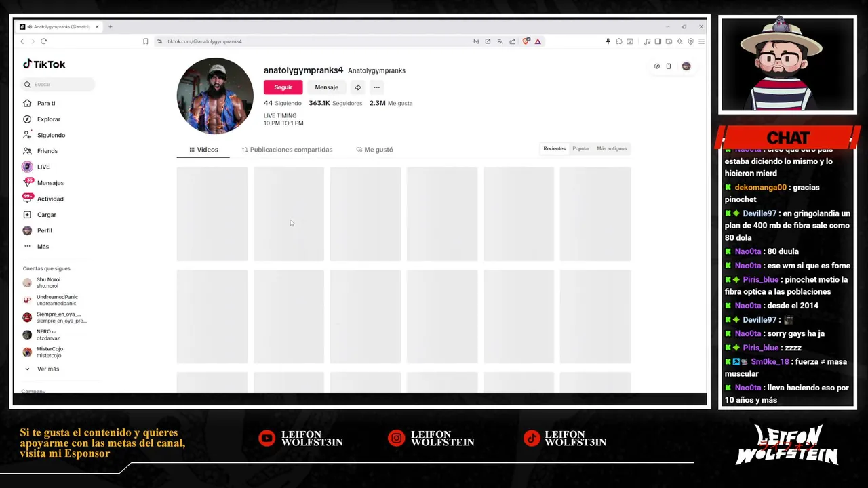868x488 pixels.
Task: Close the Anatolygympranks browser tab
Action: tap(97, 27)
